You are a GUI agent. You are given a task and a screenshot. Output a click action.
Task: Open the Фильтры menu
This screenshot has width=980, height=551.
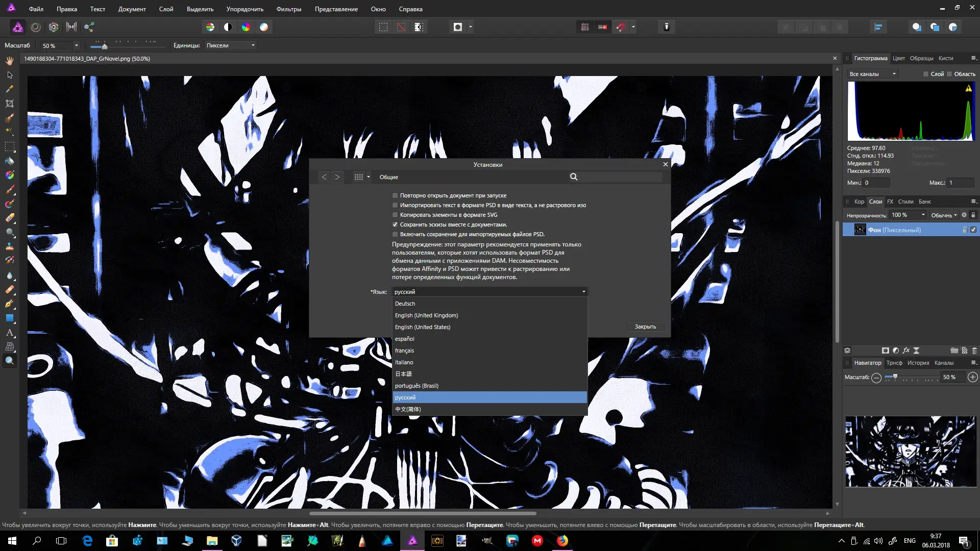click(288, 9)
